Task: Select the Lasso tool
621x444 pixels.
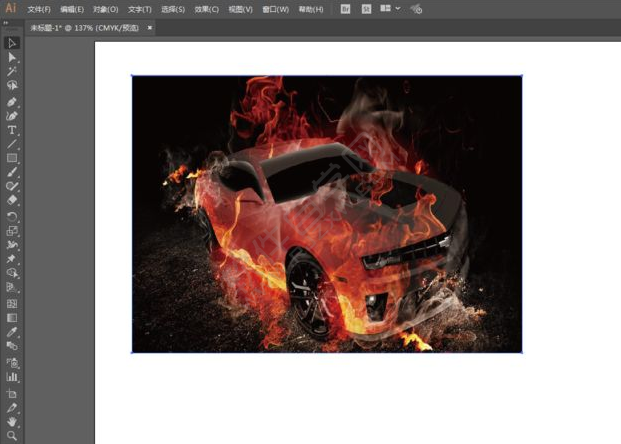Action: [12, 85]
